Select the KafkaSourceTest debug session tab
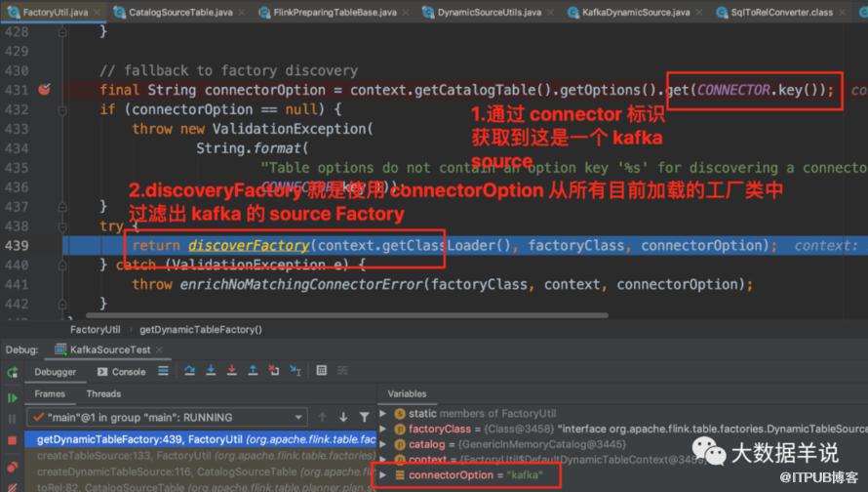868x492 pixels. [109, 349]
